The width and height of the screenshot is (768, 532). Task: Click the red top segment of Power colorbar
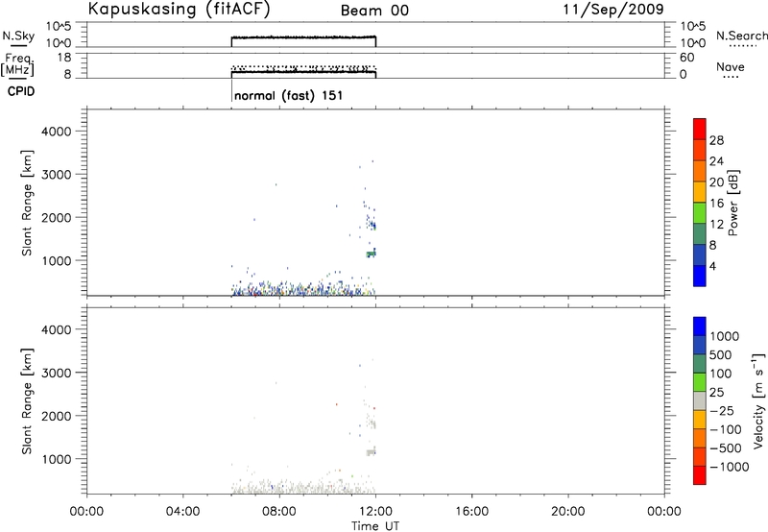(x=700, y=129)
